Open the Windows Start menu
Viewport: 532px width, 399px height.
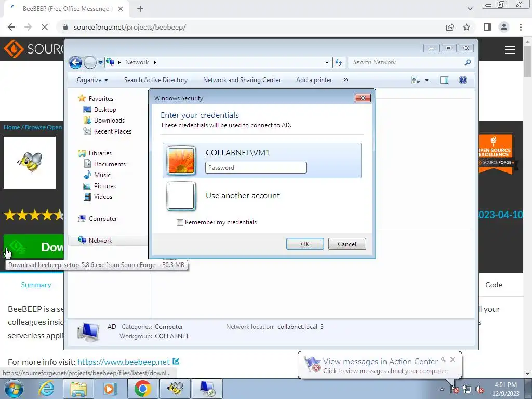click(14, 389)
